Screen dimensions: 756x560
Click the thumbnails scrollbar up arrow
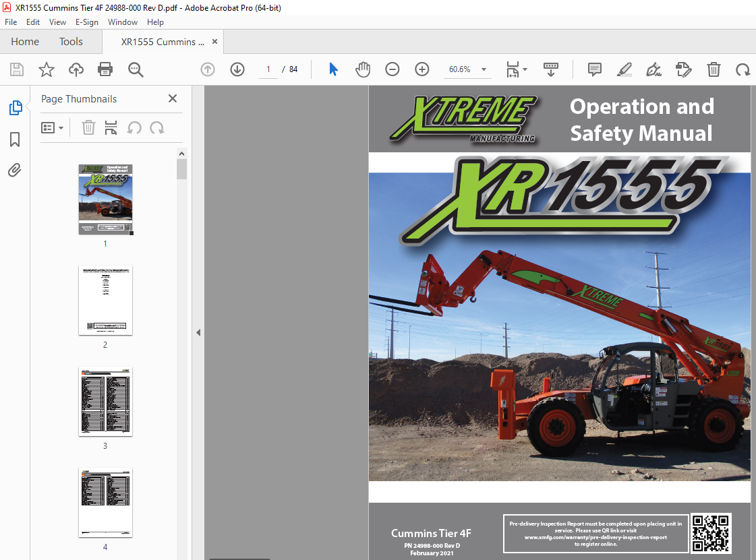point(182,154)
